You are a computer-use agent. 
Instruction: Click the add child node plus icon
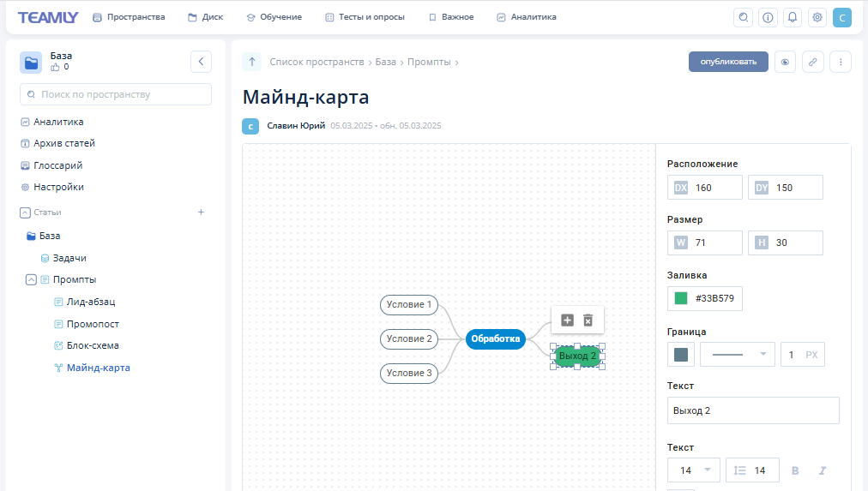[x=567, y=320]
